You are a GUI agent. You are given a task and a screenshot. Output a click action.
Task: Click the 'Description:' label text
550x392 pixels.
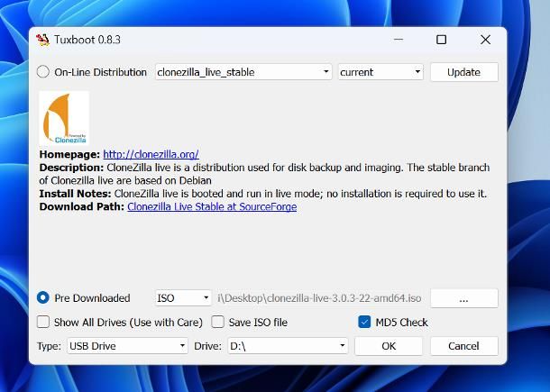click(71, 168)
